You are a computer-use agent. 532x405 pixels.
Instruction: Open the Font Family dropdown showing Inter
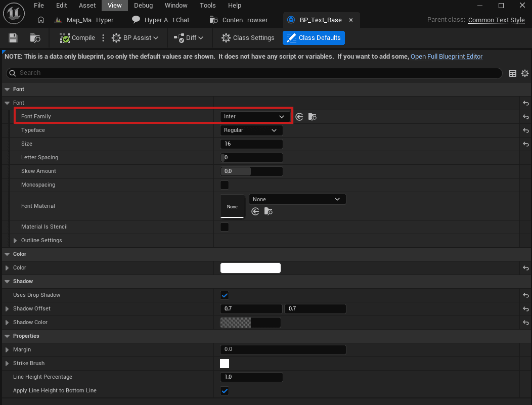(x=255, y=116)
